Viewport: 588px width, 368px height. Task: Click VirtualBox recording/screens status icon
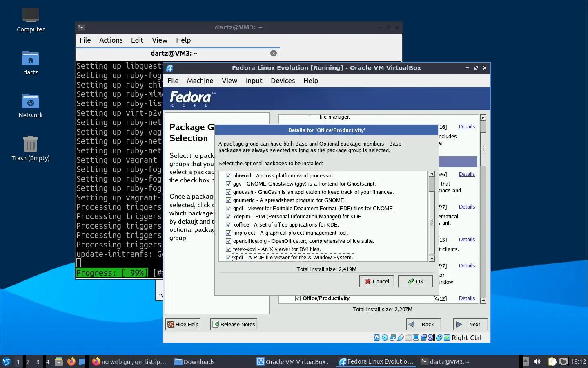click(423, 338)
